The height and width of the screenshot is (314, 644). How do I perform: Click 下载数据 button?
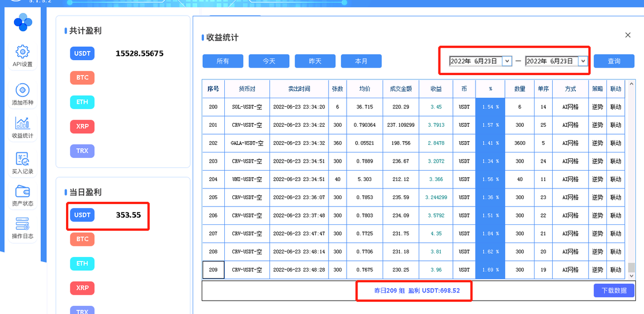tap(614, 290)
